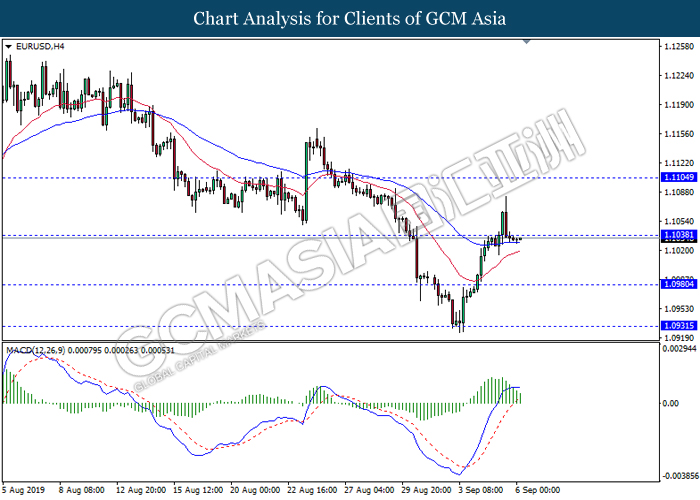Click the 1.09530 price axis value
Image resolution: width=700 pixels, height=500 pixels.
pyautogui.click(x=679, y=309)
